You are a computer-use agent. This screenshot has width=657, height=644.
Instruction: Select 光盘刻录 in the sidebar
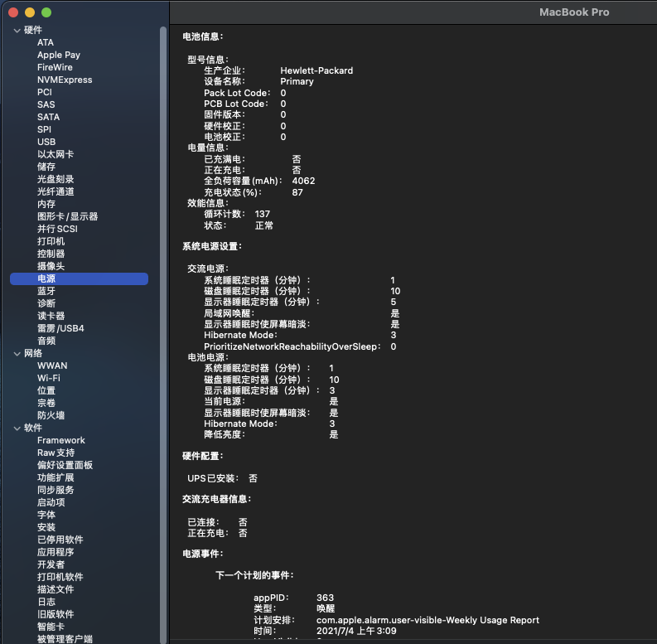click(56, 180)
